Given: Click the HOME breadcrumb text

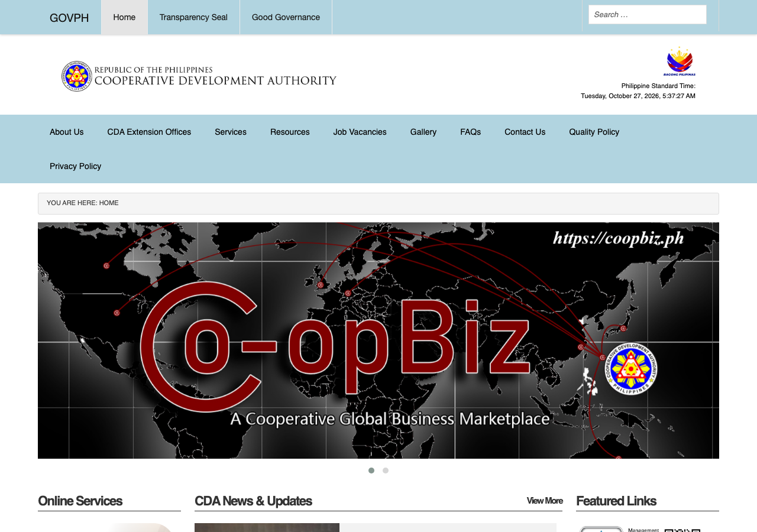Looking at the screenshot, I should pos(109,203).
